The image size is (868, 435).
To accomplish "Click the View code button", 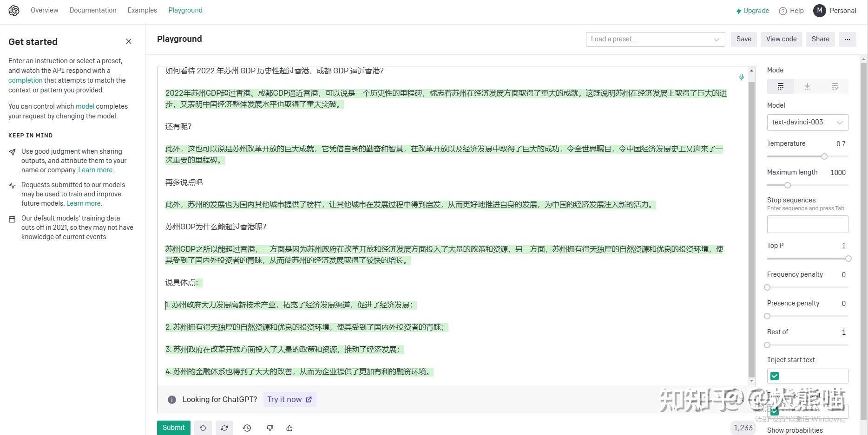I will (x=782, y=39).
